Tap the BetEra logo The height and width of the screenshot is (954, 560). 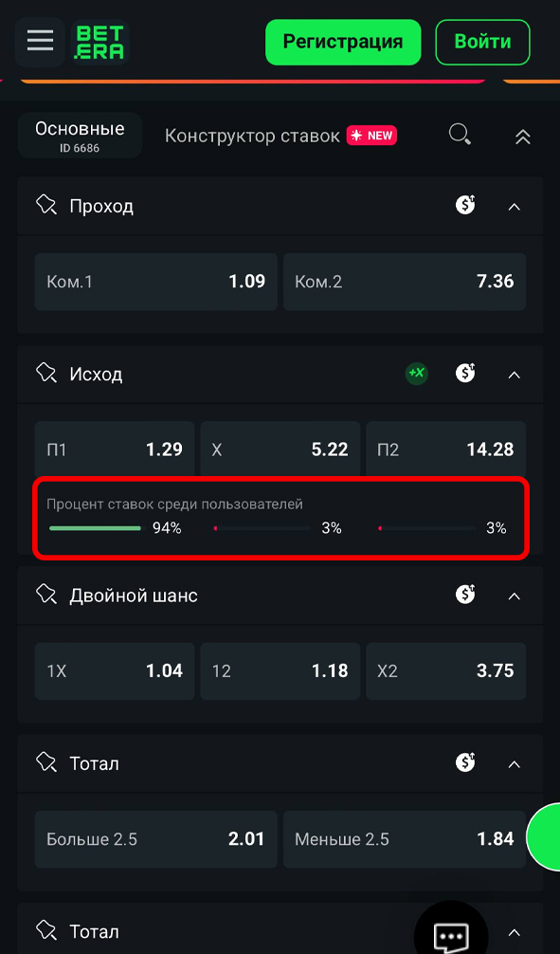(x=99, y=42)
